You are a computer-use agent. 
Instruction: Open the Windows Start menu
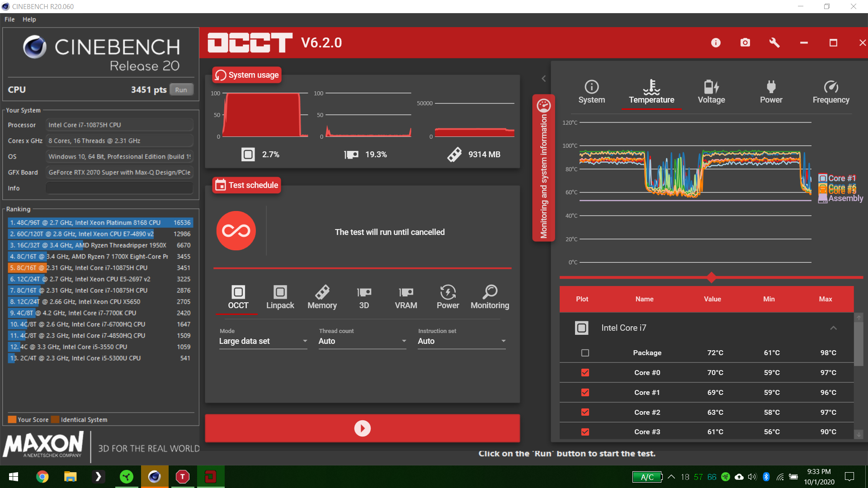pos(14,477)
